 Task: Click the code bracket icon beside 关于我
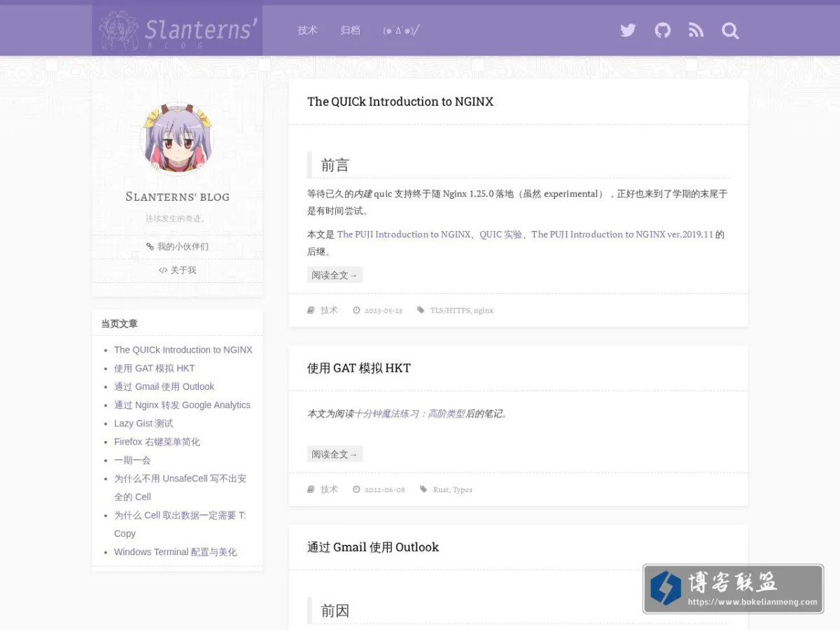[163, 270]
